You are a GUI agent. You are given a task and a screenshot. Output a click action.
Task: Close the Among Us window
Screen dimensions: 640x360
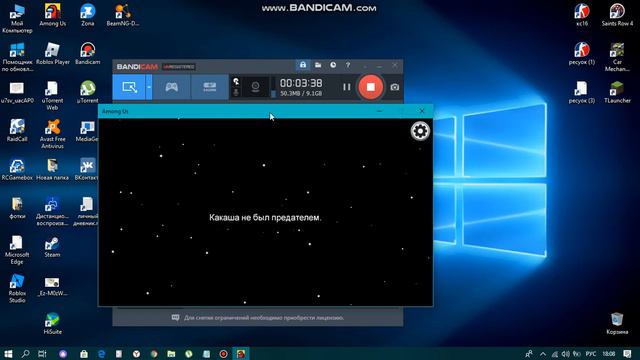coord(422,111)
